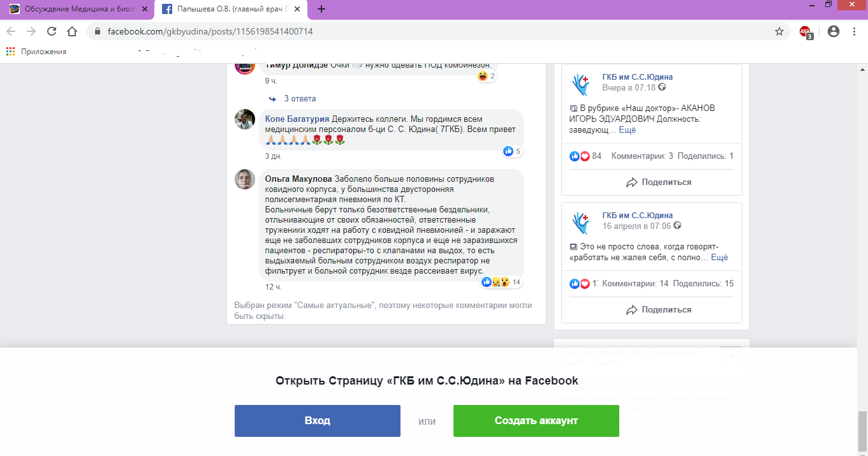Open timestamp 16 апреля в 07:06
This screenshot has height=456, width=868.
(x=637, y=226)
